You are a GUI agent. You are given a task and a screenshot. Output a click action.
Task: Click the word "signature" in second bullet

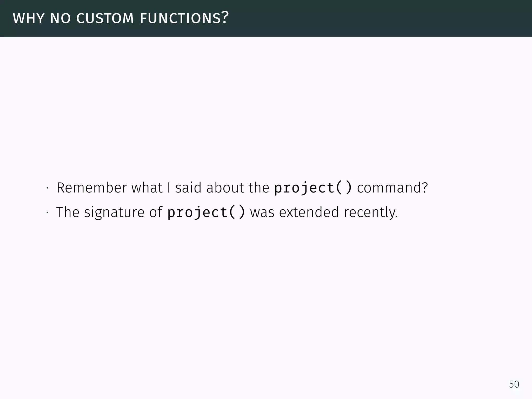[114, 212]
